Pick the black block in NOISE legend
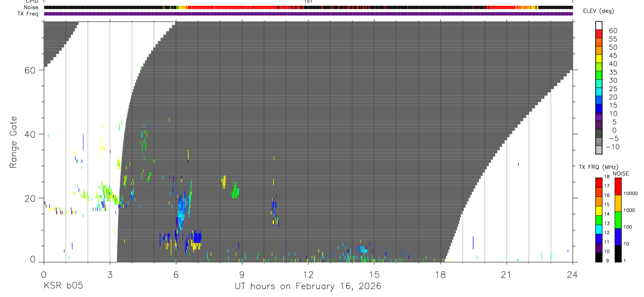Image resolution: width=644 pixels, height=297 pixels. point(618,253)
